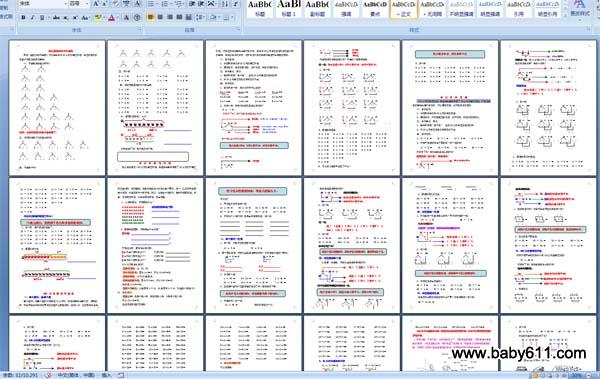Click the first page thumbnail in the document

(x=57, y=108)
